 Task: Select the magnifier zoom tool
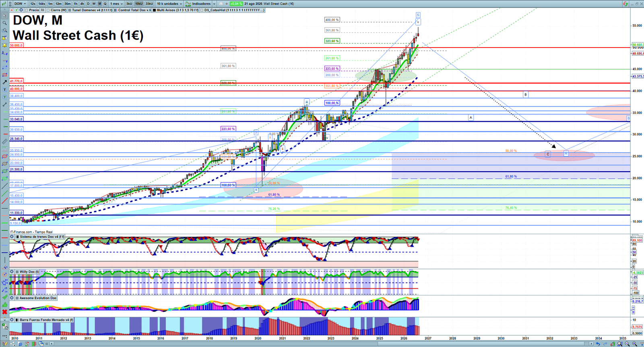pos(5,23)
